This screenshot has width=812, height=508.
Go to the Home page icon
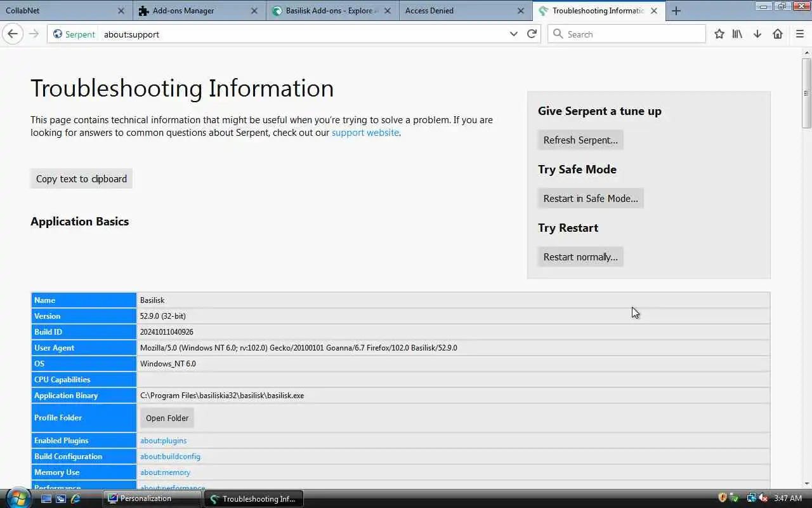tap(778, 34)
